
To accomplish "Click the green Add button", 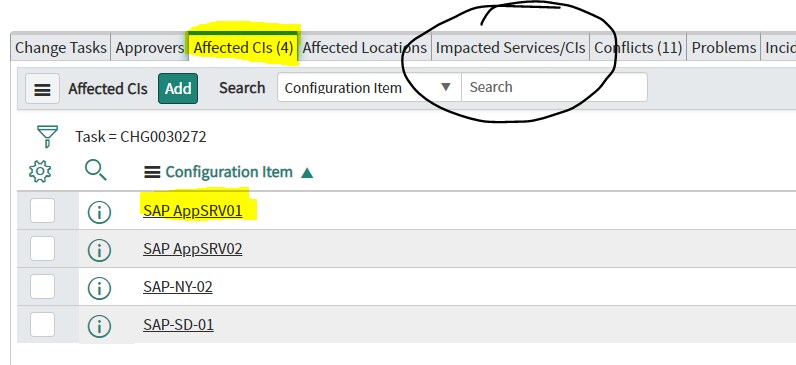I will coord(178,88).
